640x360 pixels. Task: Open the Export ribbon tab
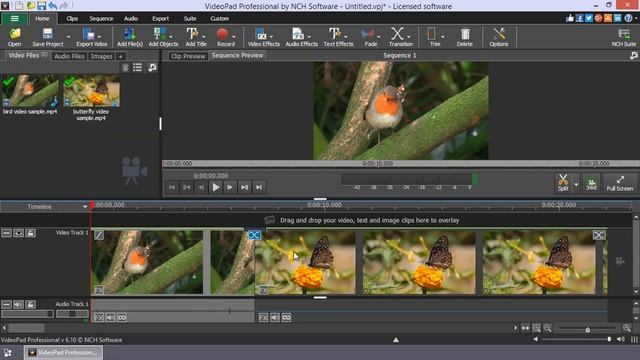click(160, 18)
